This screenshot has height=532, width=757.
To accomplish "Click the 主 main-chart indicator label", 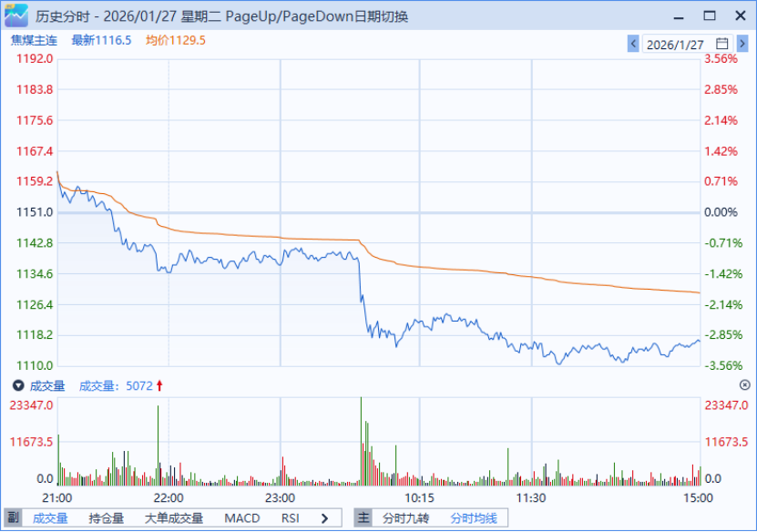I will pyautogui.click(x=363, y=518).
